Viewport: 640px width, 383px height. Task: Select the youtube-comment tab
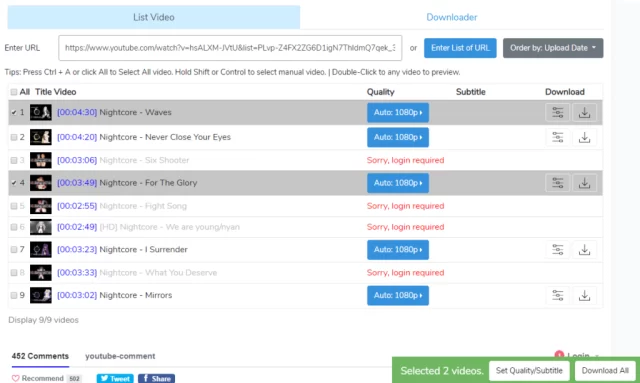tap(120, 356)
